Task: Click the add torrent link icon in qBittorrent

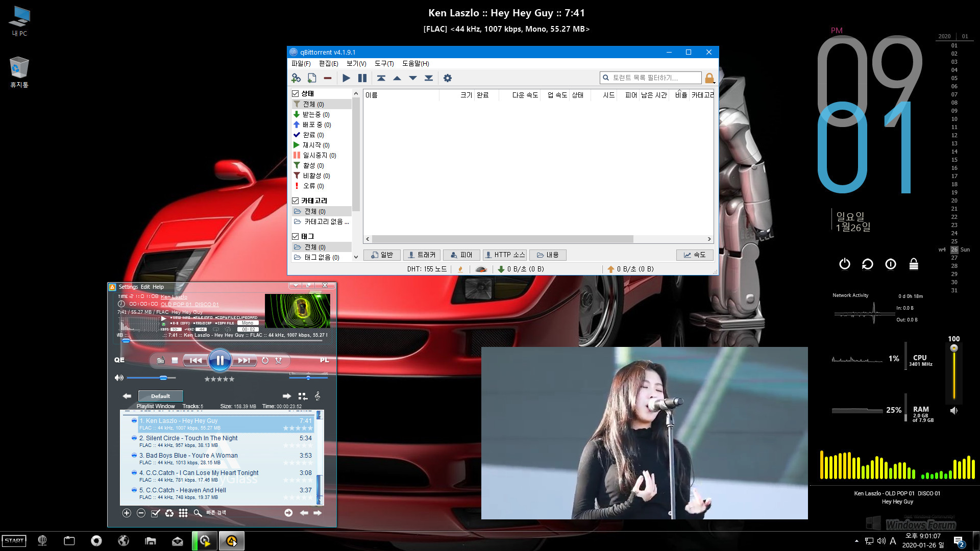Action: [296, 78]
